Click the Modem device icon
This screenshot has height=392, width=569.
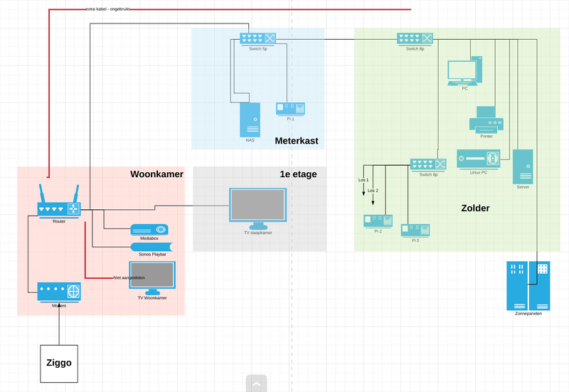[x=59, y=292]
